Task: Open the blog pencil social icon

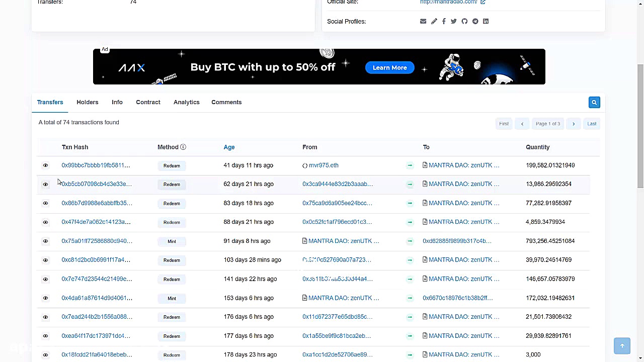Action: click(x=434, y=21)
